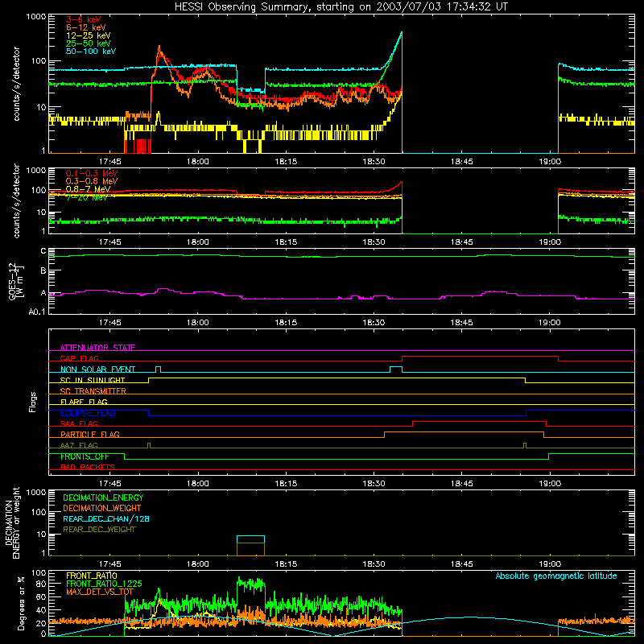Image resolution: width=644 pixels, height=644 pixels.
Task: Pick the SC_IN_SUNLIGHT flag label
Action: click(x=93, y=380)
